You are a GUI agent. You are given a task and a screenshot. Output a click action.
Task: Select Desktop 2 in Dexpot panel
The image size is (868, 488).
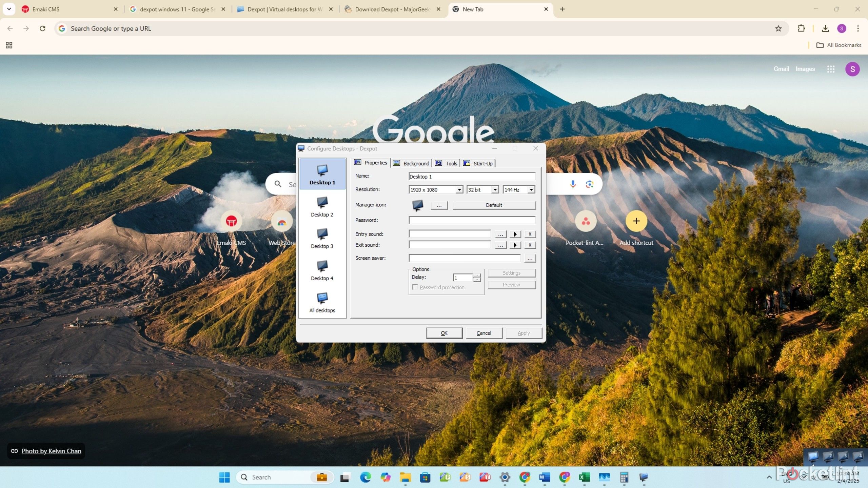coord(322,206)
